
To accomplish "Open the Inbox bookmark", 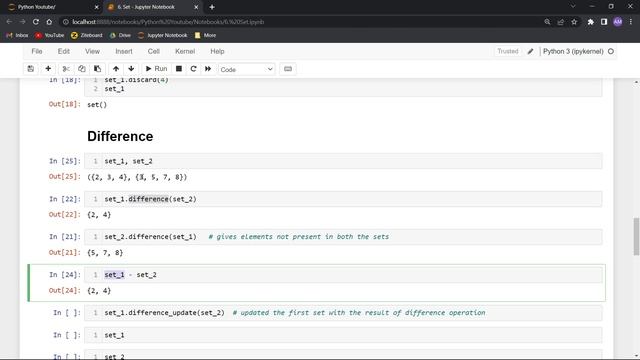I will [x=17, y=36].
